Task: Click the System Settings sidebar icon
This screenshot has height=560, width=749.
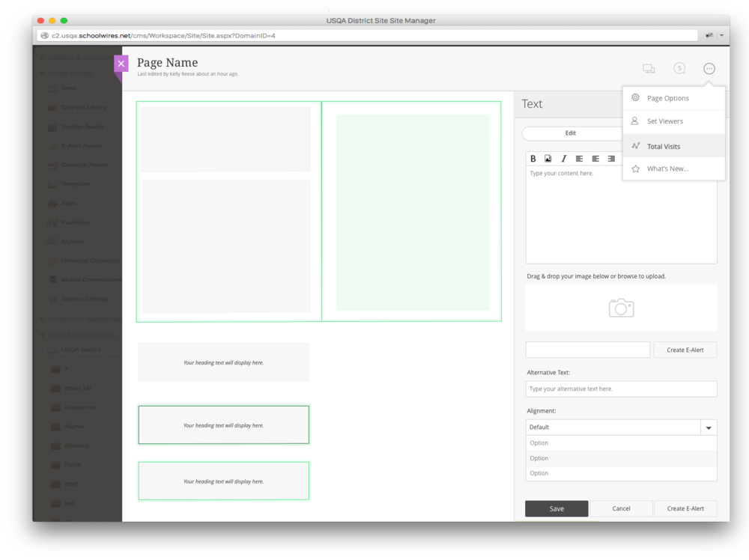Action: point(52,299)
